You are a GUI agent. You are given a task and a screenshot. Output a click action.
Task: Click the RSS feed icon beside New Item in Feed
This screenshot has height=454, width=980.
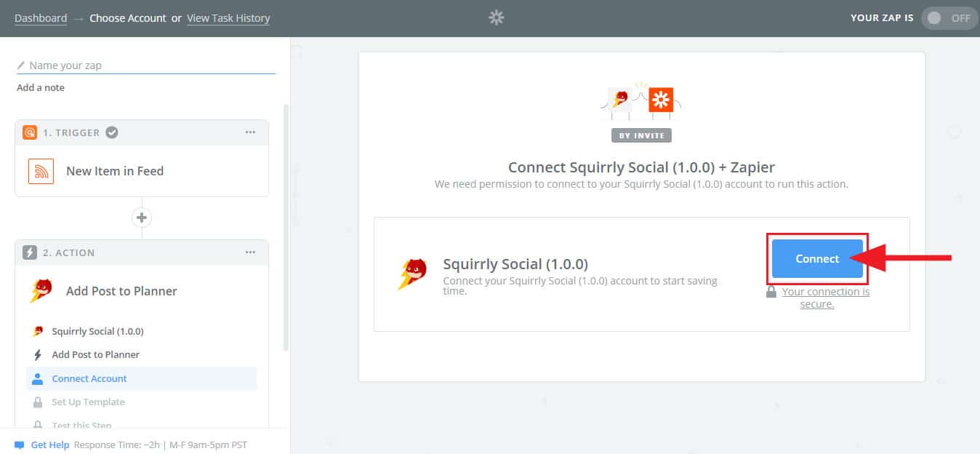(x=41, y=171)
